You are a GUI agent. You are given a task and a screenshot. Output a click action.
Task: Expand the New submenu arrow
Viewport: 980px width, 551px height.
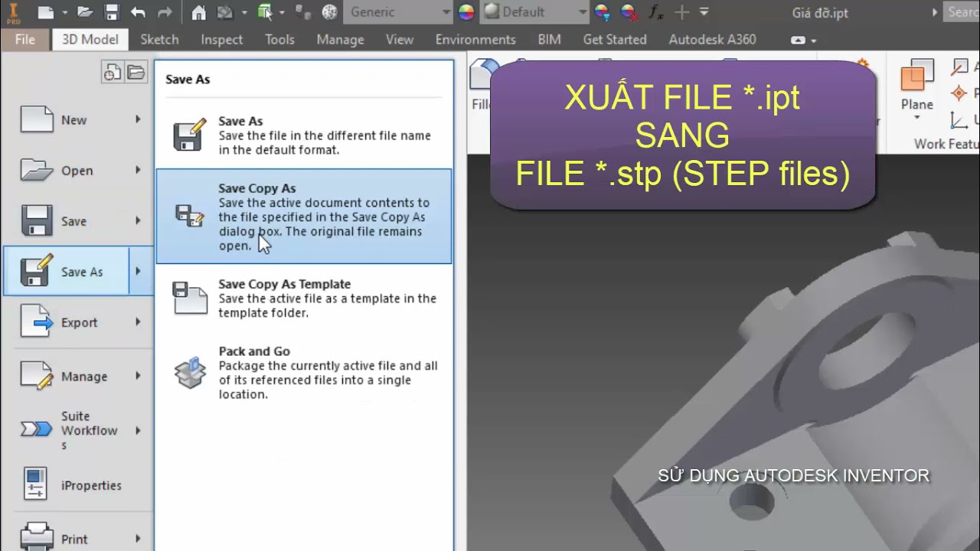(x=139, y=119)
